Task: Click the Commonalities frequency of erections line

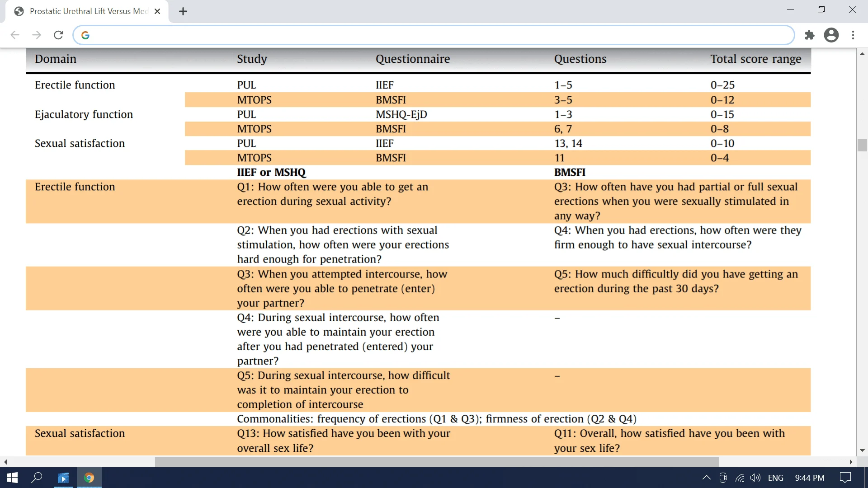Action: 437,419
